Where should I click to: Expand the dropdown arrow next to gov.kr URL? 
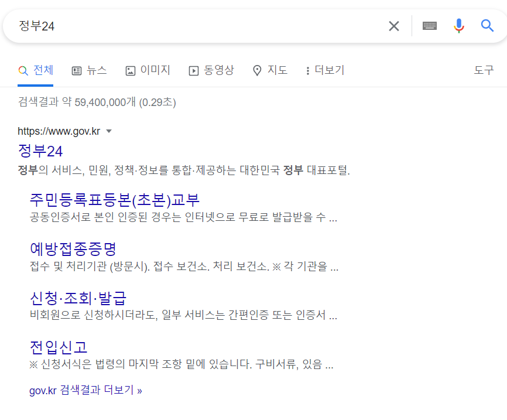point(109,131)
